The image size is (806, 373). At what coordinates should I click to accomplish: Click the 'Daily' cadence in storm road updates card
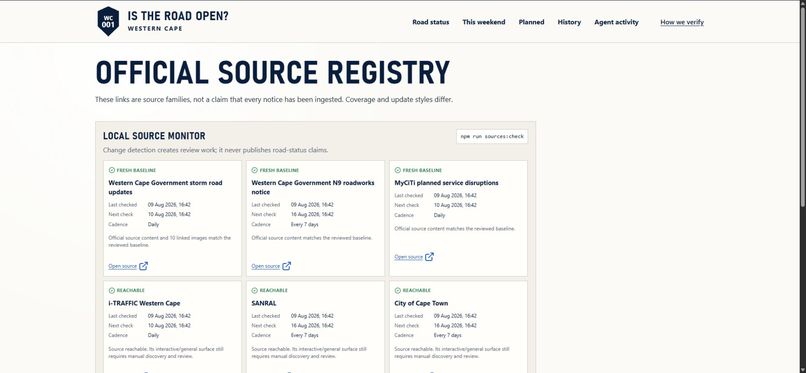point(154,225)
